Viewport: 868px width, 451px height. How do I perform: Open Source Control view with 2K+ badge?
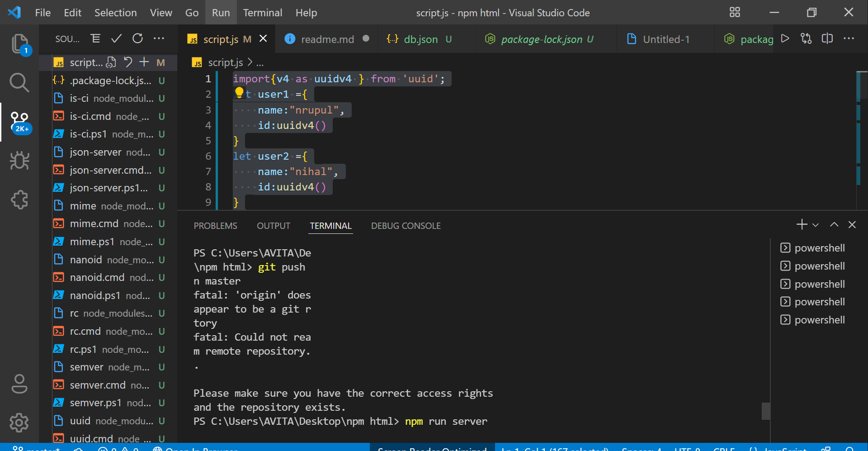tap(19, 122)
